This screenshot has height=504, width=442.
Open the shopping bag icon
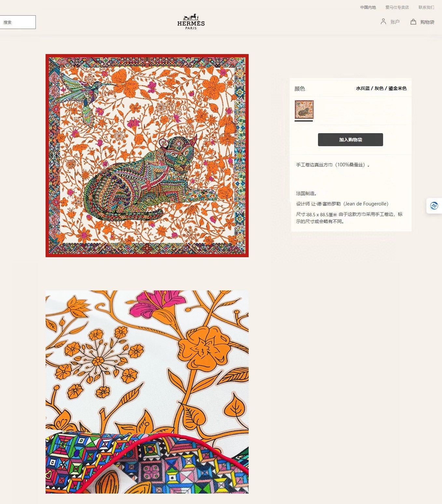tap(413, 22)
